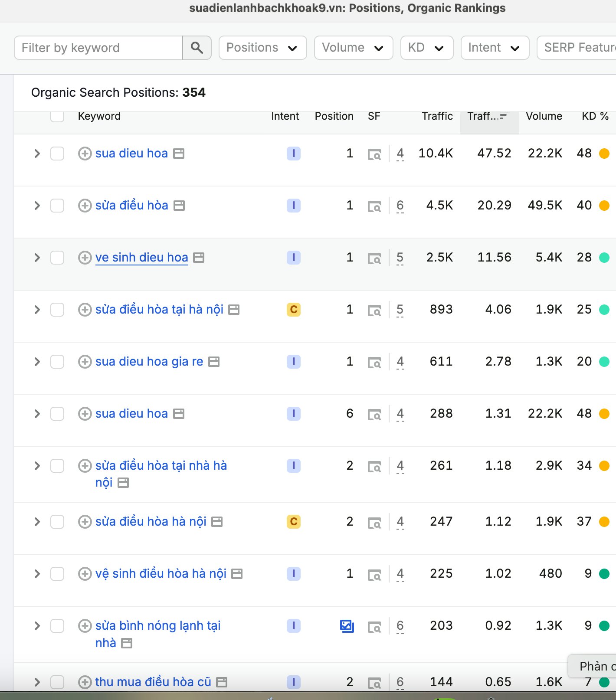This screenshot has height=700, width=616.
Task: Check the 've sinh dieu hoa' row checkbox
Action: [57, 258]
